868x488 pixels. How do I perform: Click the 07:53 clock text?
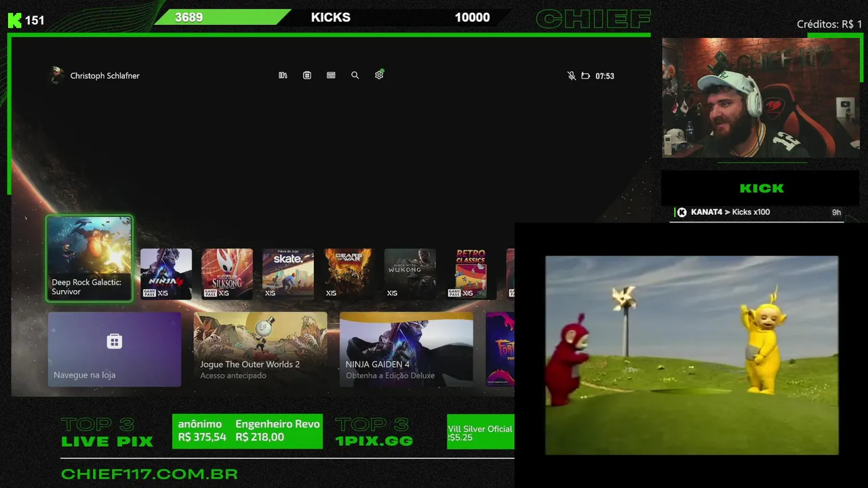click(605, 76)
